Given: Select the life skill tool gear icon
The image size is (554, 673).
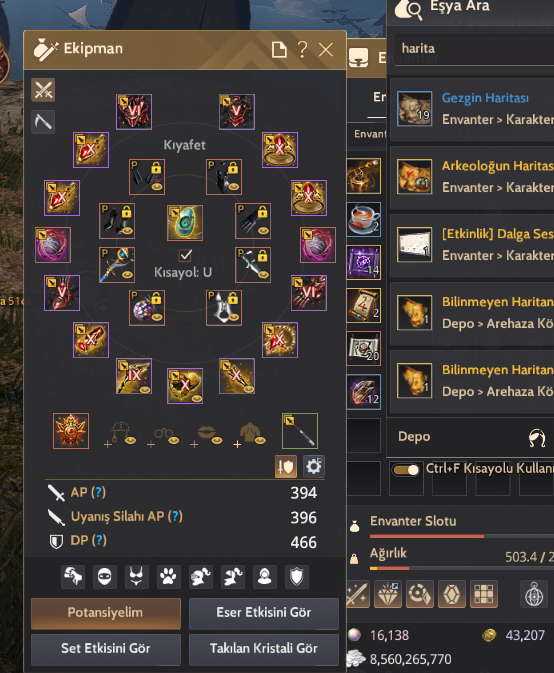Looking at the screenshot, I should coord(43,122).
